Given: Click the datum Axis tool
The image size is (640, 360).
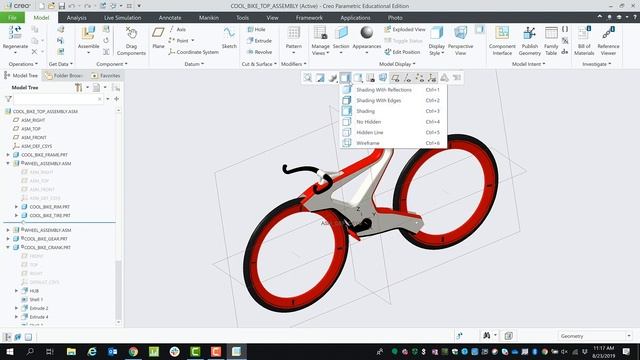Looking at the screenshot, I should [x=177, y=29].
